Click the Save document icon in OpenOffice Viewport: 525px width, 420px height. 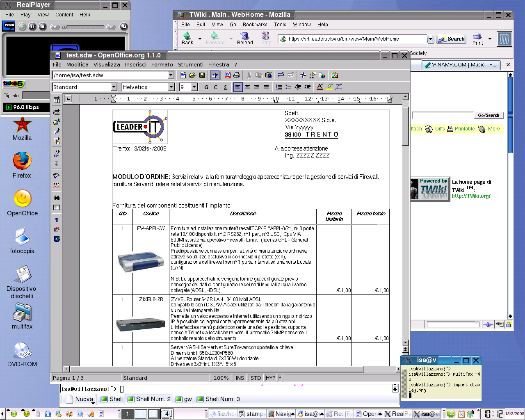(x=202, y=75)
